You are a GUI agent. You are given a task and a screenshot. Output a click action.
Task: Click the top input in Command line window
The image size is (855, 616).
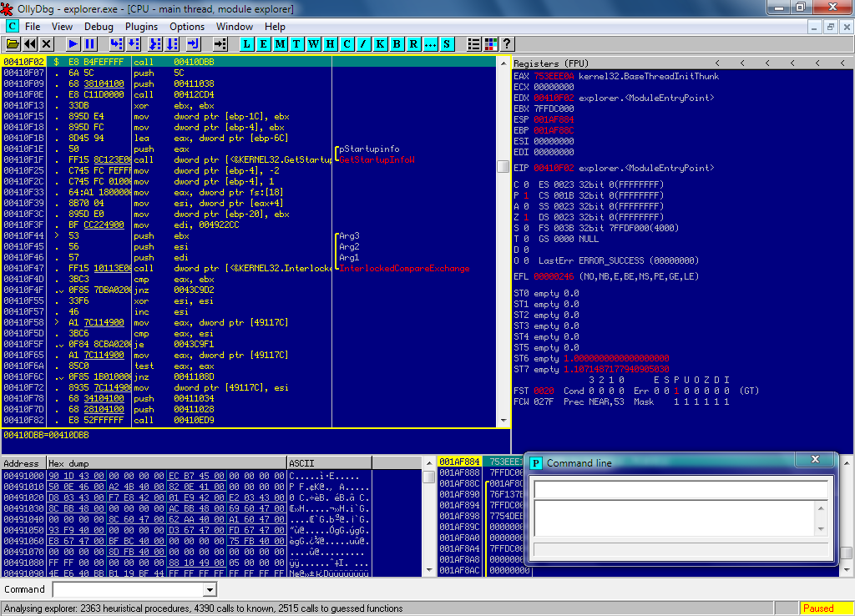[680, 489]
